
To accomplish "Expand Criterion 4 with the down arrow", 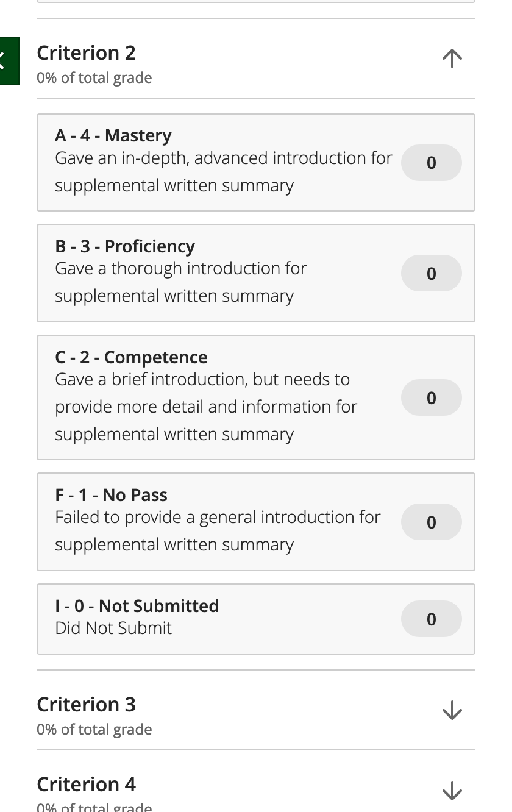I will point(452,790).
